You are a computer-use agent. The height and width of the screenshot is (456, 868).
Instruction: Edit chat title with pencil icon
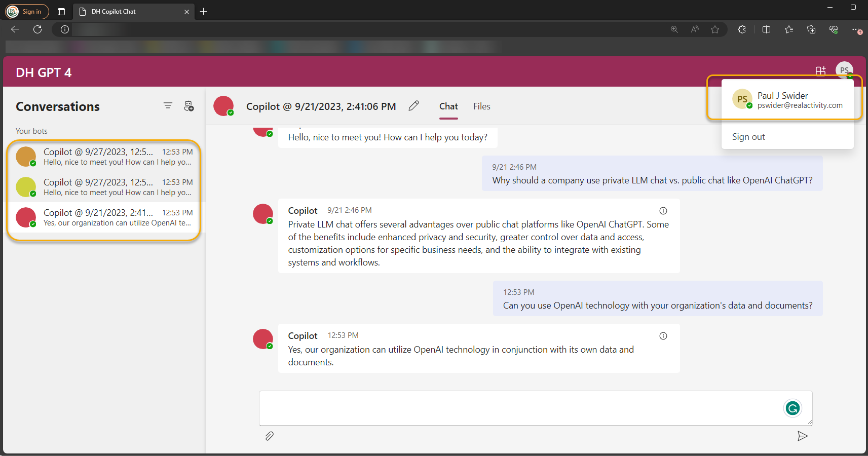click(414, 105)
